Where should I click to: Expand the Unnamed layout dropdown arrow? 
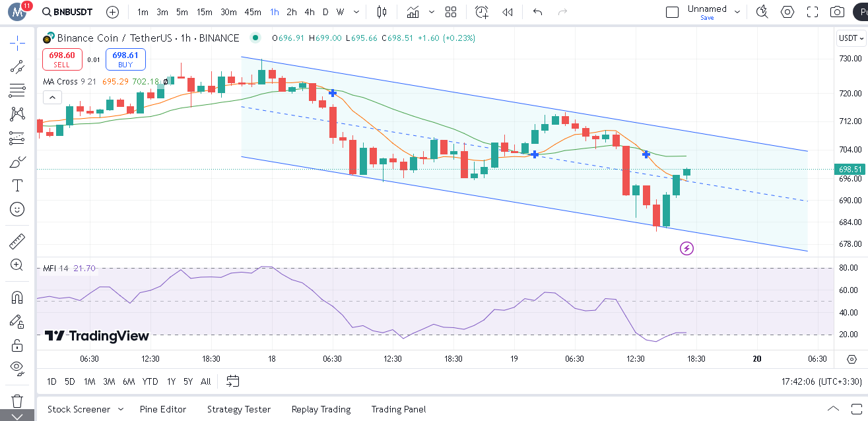pos(739,12)
